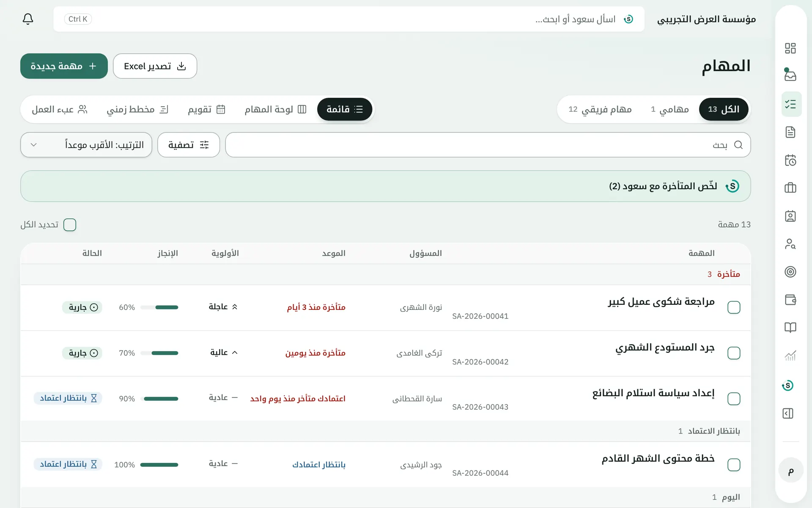This screenshot has height=508, width=812.
Task: Click تصدير Excel button
Action: click(155, 66)
